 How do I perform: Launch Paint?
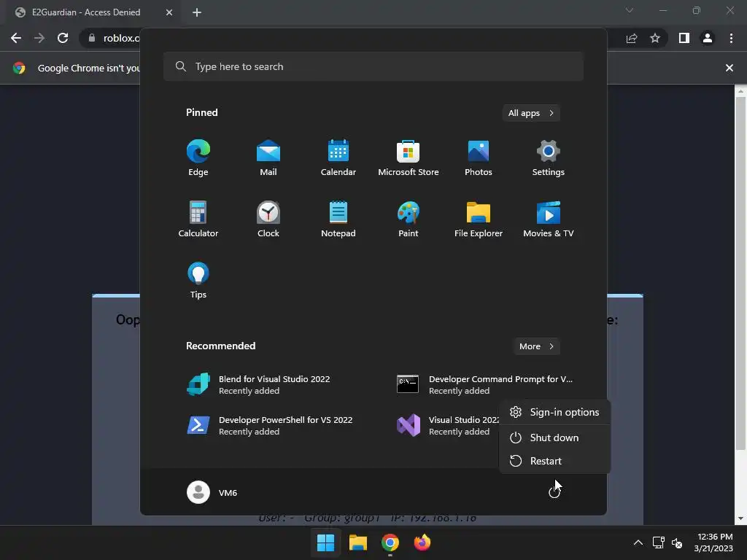[x=409, y=219]
